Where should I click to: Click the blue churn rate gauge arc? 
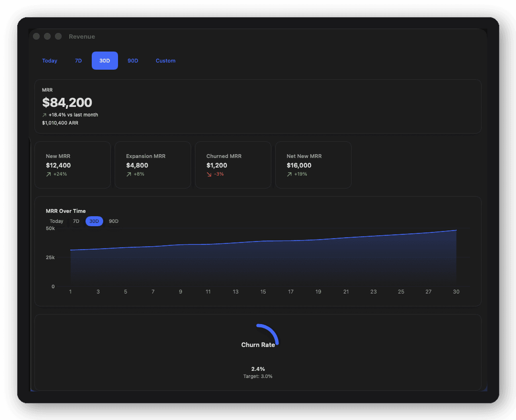272,331
